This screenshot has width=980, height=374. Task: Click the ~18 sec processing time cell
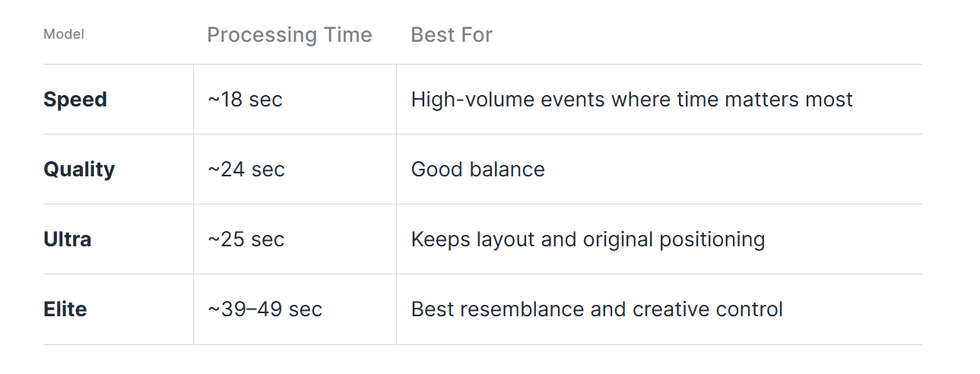coord(245,100)
